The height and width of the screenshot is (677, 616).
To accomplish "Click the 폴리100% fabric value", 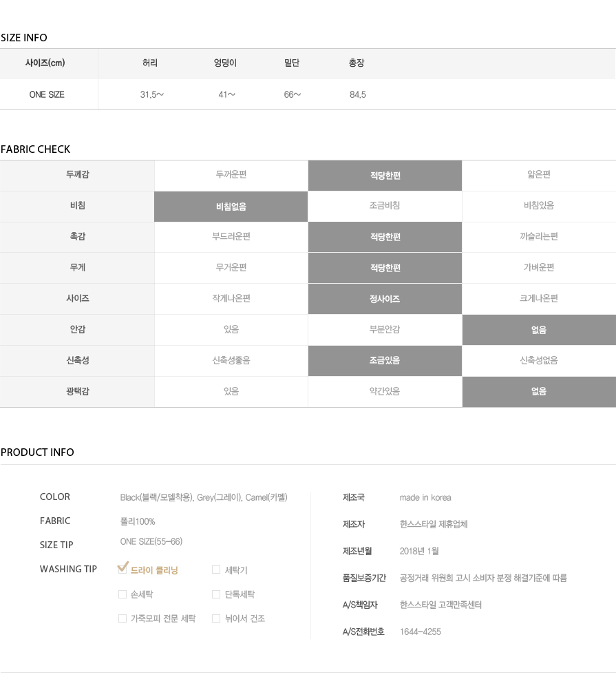I will (x=138, y=521).
